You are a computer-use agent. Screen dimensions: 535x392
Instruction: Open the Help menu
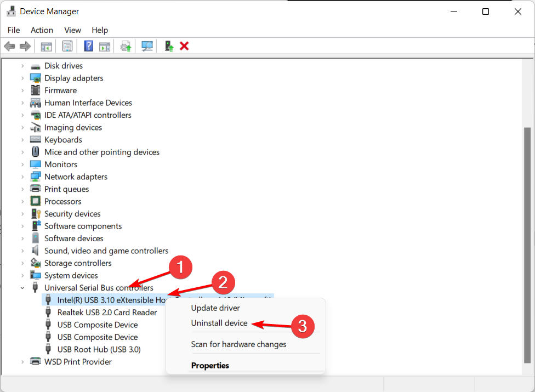100,30
